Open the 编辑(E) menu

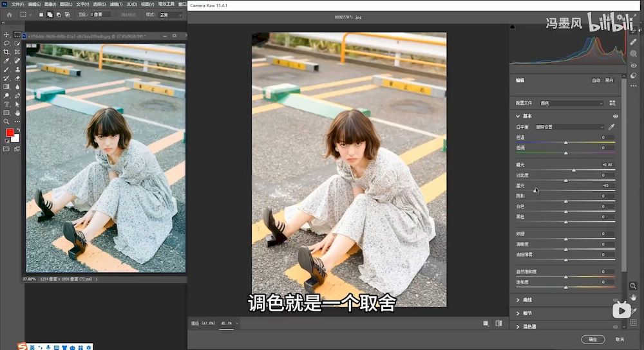point(34,4)
